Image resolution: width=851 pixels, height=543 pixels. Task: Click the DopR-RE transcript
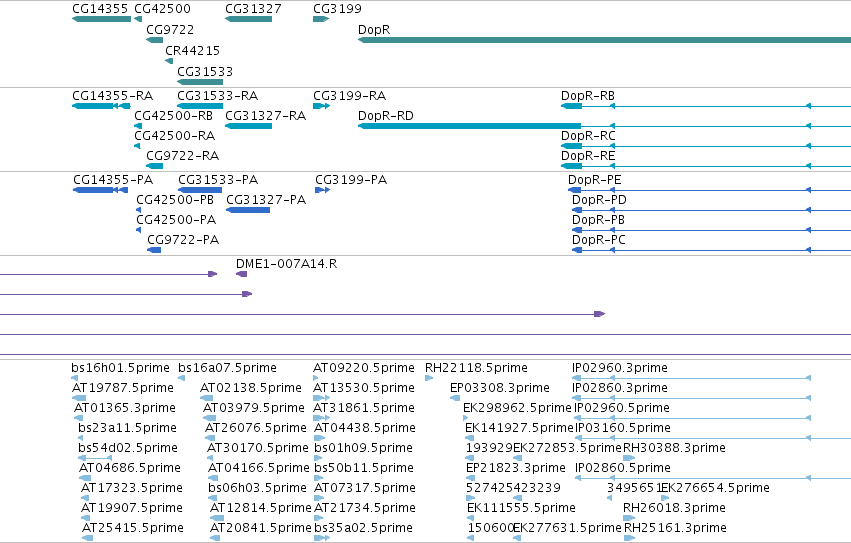[706, 166]
